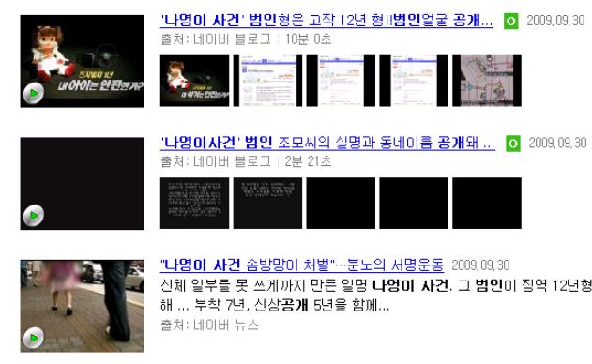Image resolution: width=592 pixels, height=364 pixels.
Task: Select fifth preview frame with cartoon drawing
Action: 487,81
